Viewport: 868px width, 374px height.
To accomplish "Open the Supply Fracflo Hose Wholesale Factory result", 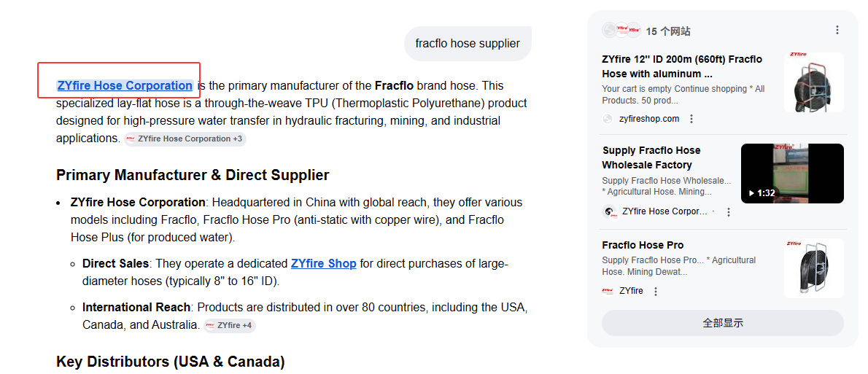I will pos(651,157).
